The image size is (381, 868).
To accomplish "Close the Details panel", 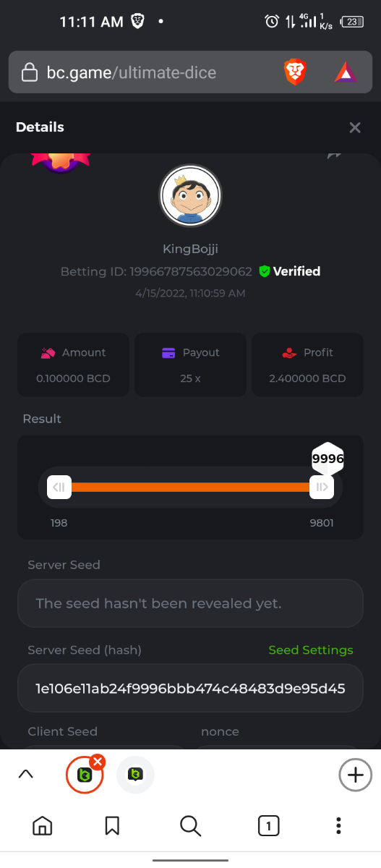I will (x=355, y=127).
